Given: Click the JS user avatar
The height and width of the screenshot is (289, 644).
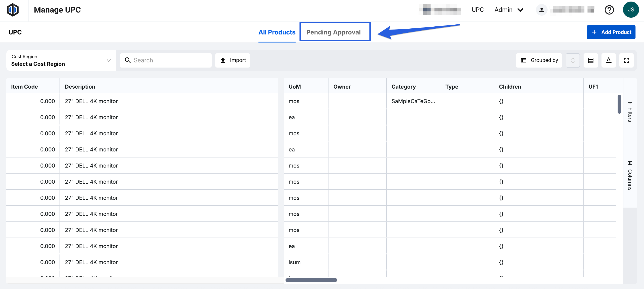Looking at the screenshot, I should 631,10.
